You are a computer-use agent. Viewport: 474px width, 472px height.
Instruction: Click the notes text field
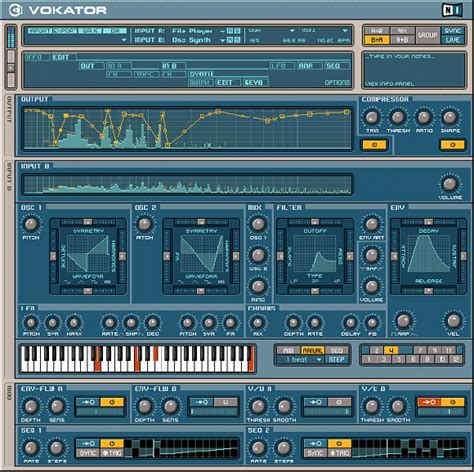pos(414,70)
